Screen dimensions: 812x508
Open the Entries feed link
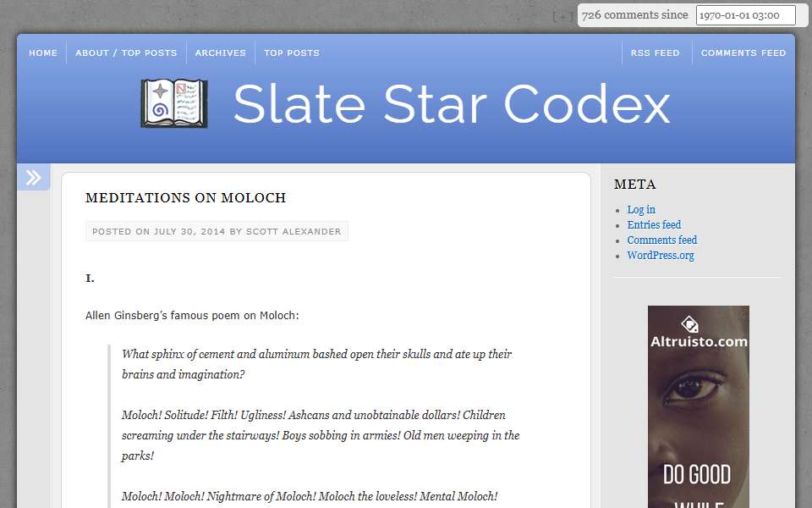tap(654, 224)
